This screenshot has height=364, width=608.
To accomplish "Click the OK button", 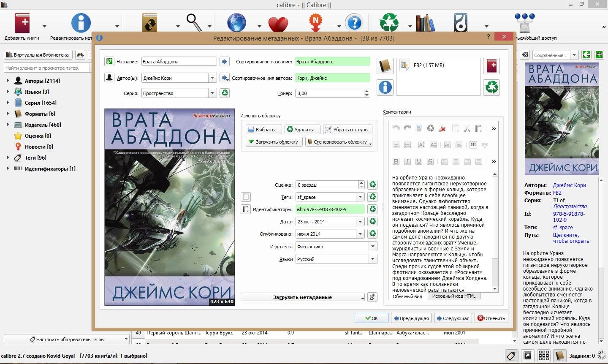I will 371,318.
